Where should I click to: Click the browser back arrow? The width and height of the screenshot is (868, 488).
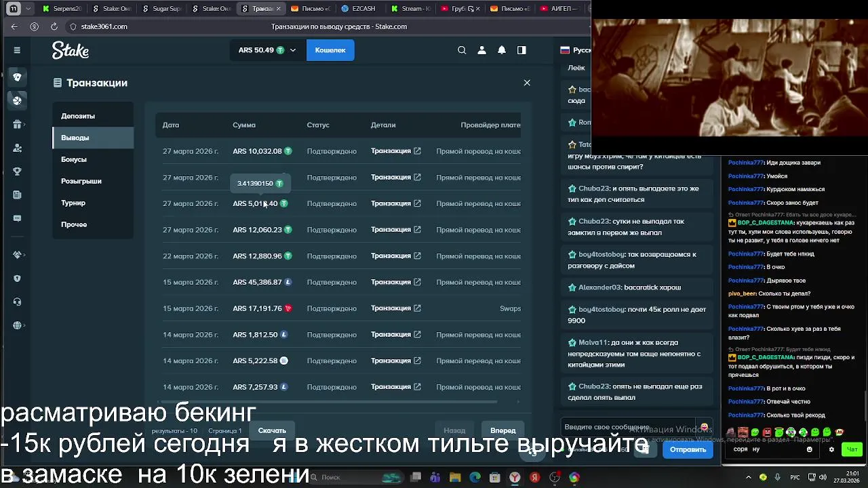14,26
